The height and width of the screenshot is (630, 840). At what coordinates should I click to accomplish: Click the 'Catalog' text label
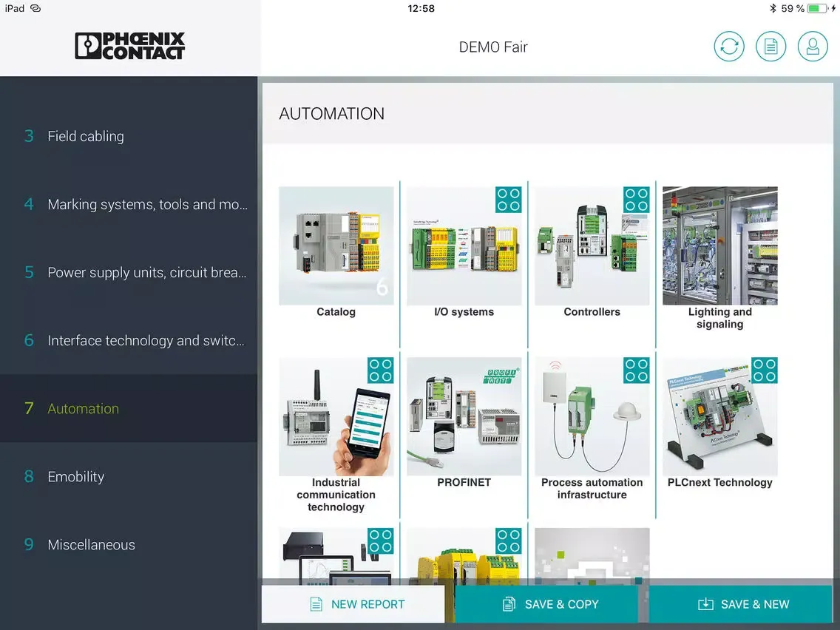[336, 312]
